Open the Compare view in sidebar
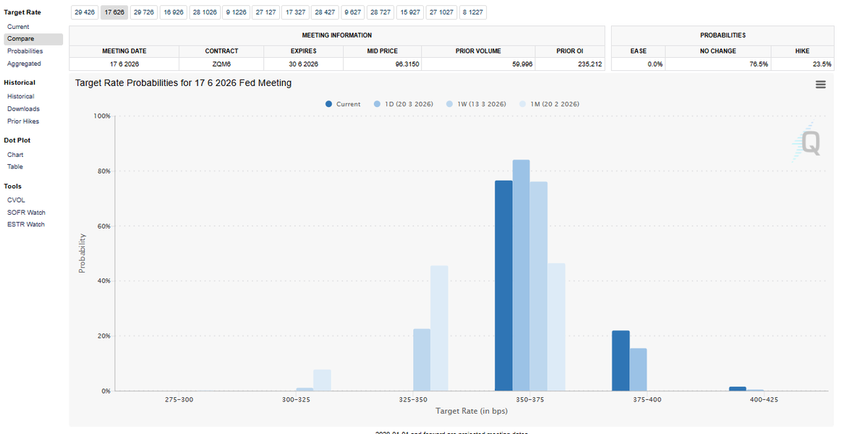Image resolution: width=868 pixels, height=434 pixels. (33, 39)
